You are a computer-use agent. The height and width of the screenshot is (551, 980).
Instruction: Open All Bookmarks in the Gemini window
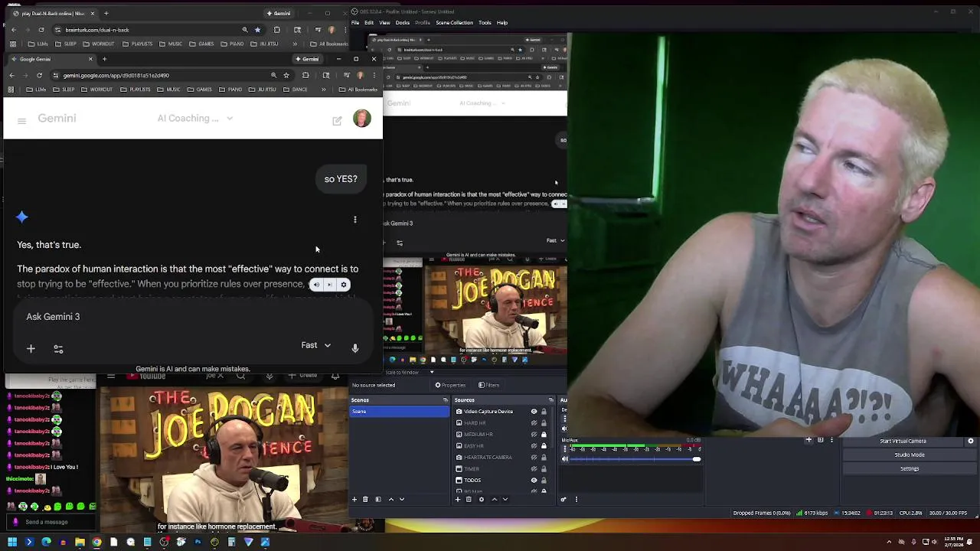(x=358, y=90)
